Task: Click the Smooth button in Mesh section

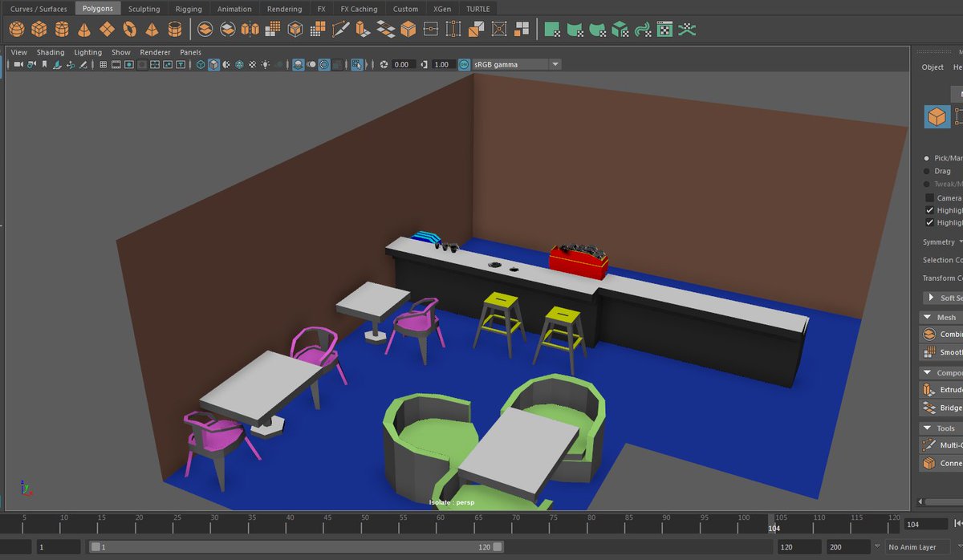Action: coord(941,351)
